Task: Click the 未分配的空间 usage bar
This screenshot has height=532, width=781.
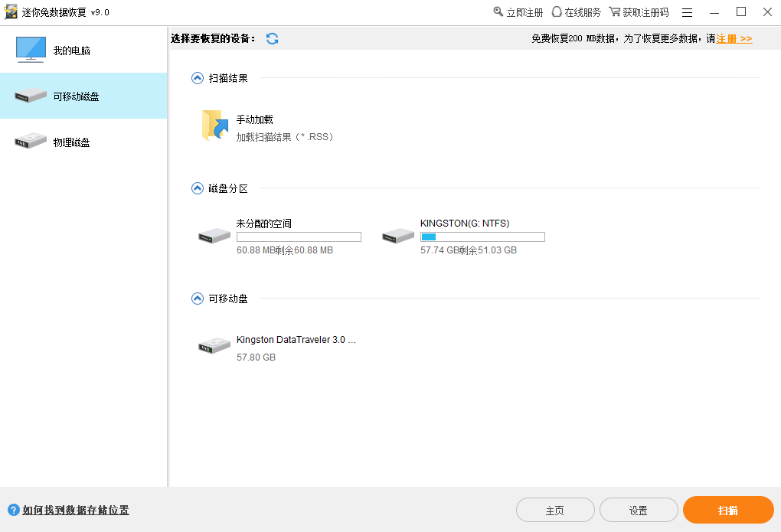Action: click(x=299, y=237)
